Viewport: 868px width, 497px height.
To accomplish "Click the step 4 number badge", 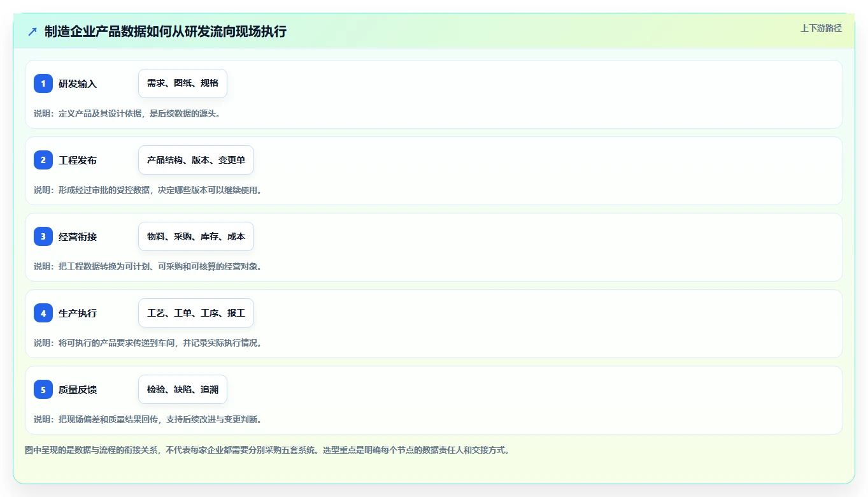I will tap(43, 313).
